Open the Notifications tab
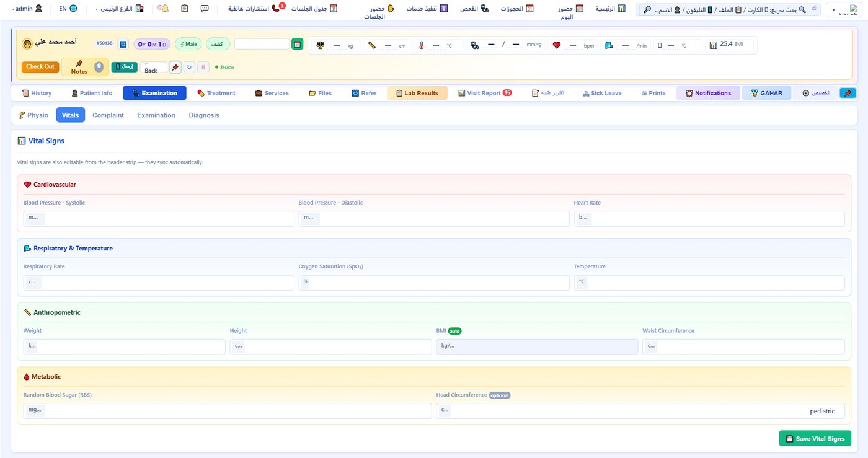 coord(708,93)
